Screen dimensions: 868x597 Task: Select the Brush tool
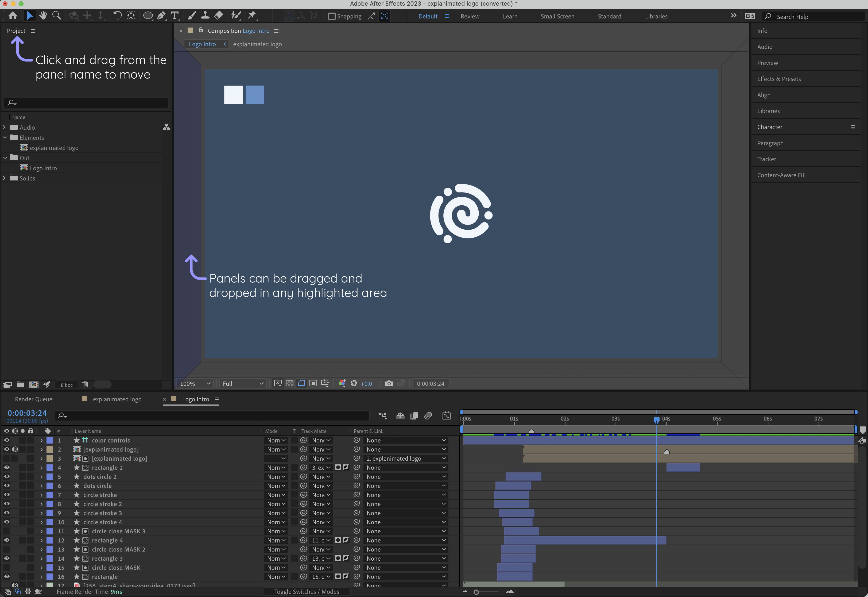coord(192,15)
